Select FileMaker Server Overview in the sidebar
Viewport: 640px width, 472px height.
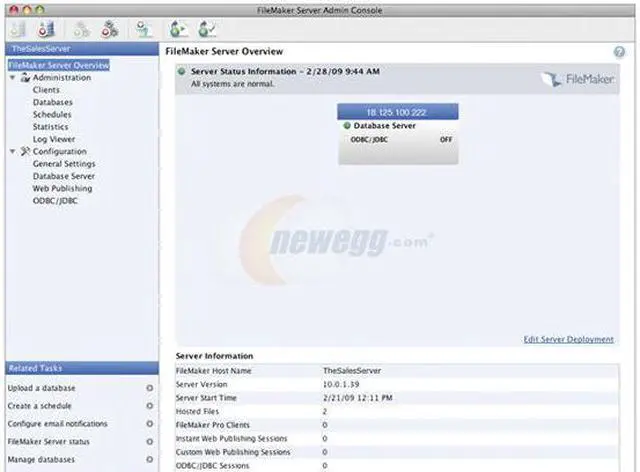(x=58, y=65)
